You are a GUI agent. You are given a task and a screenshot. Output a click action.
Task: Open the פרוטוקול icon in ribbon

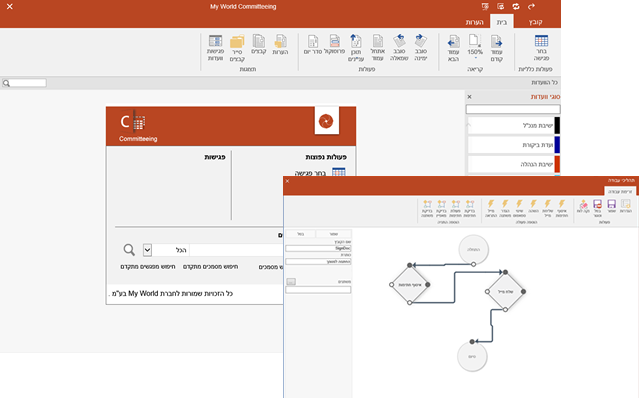(x=333, y=46)
